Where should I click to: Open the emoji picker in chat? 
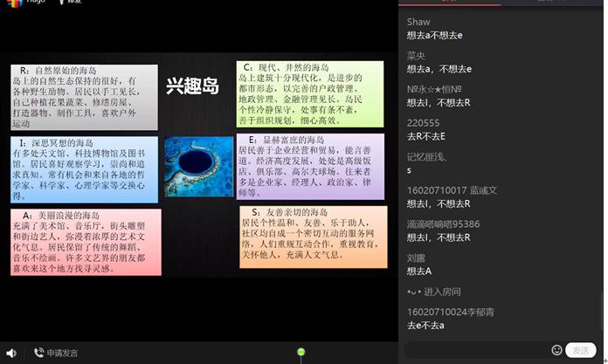coord(556,350)
